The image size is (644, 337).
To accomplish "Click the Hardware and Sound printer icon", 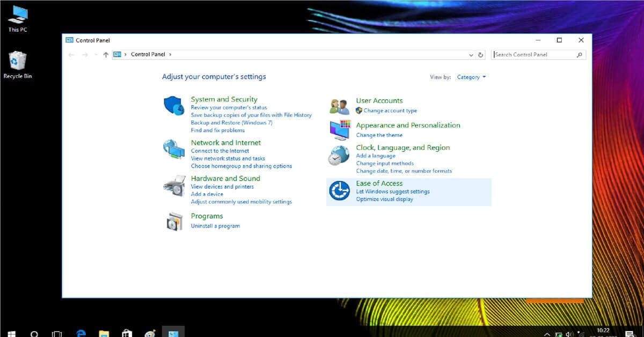I will coord(173,186).
